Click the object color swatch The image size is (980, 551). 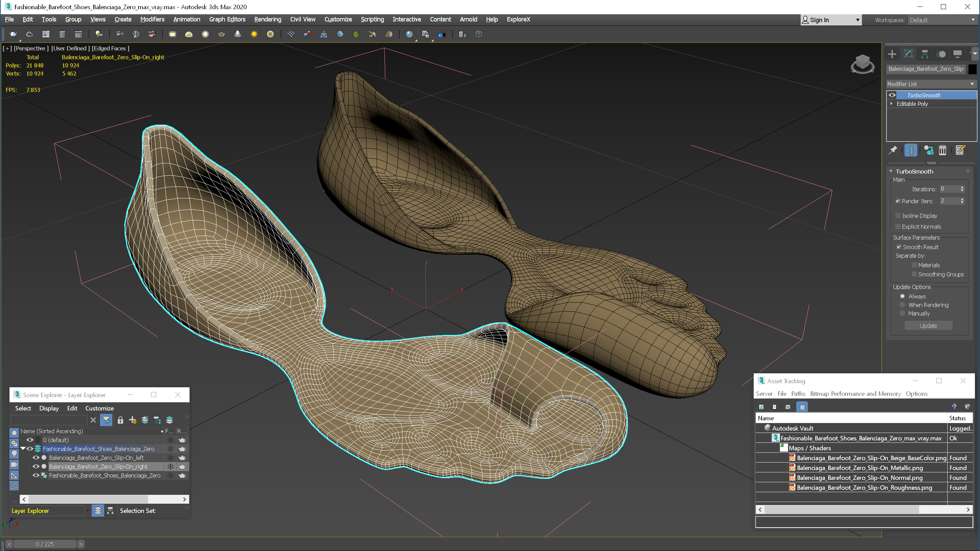pyautogui.click(x=972, y=69)
